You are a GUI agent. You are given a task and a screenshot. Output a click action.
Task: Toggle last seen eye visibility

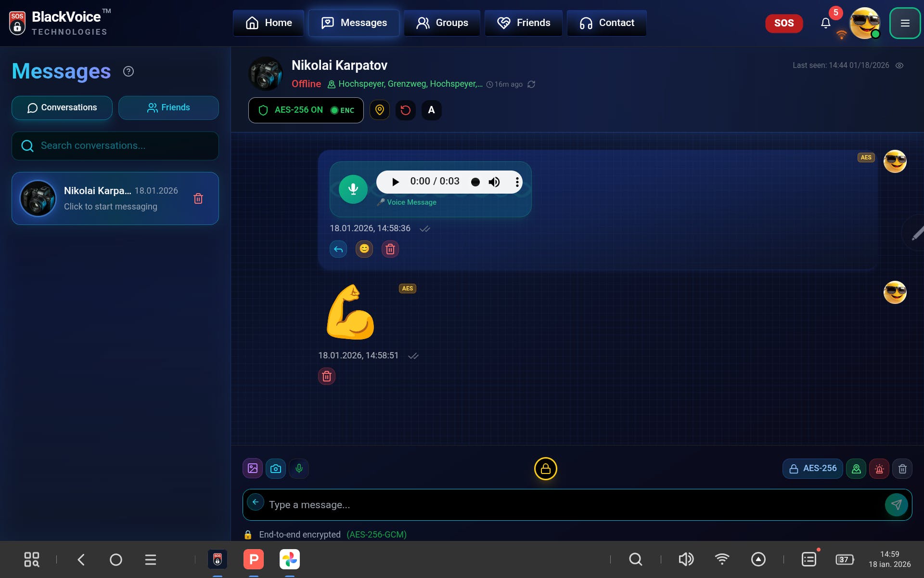[899, 66]
